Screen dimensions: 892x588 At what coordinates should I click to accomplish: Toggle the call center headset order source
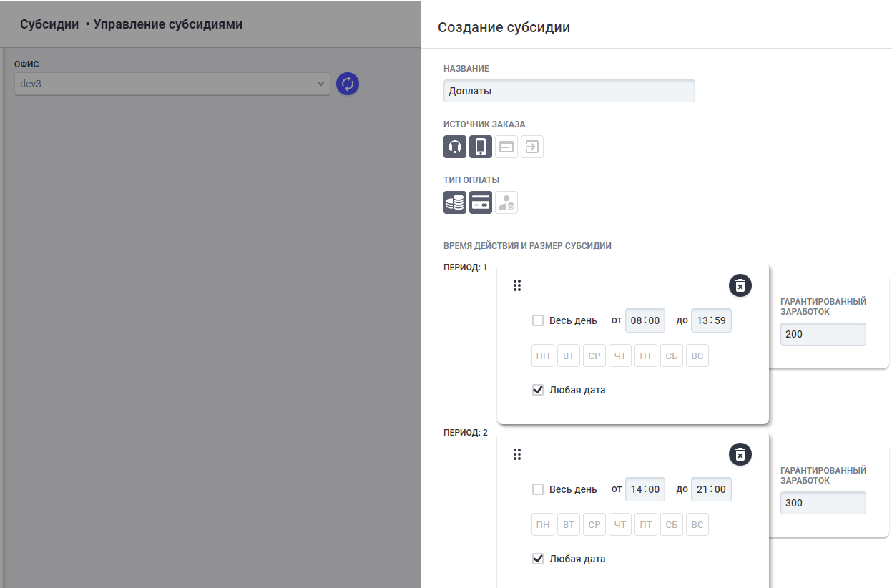tap(455, 147)
